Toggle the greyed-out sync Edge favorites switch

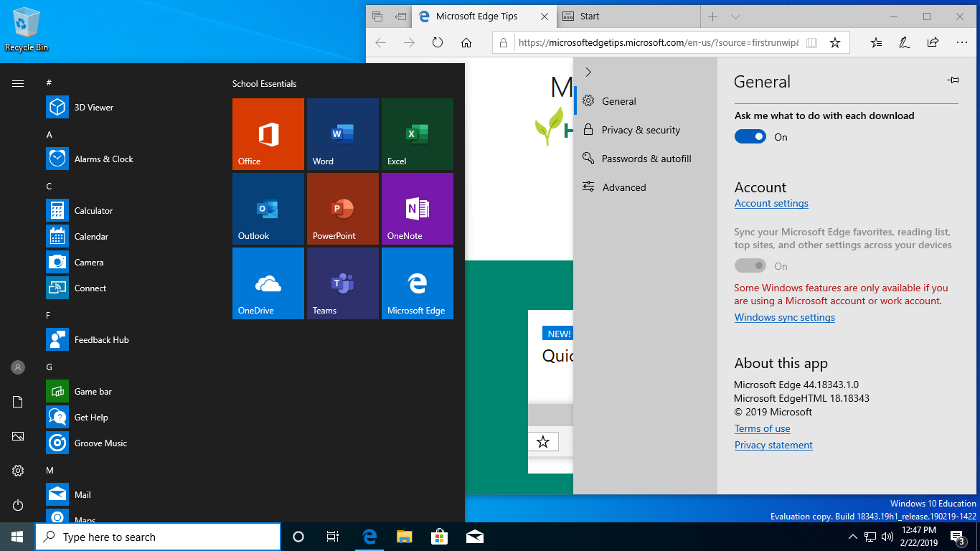750,266
